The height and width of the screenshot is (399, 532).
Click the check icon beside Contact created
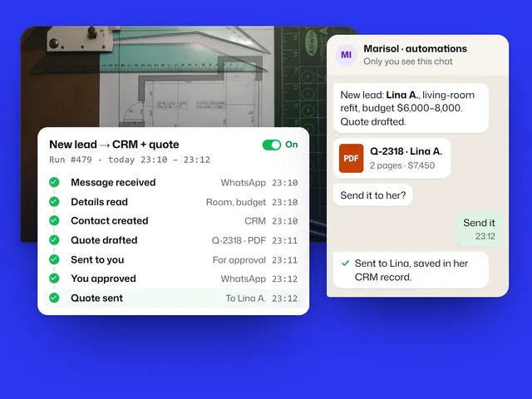coord(54,221)
